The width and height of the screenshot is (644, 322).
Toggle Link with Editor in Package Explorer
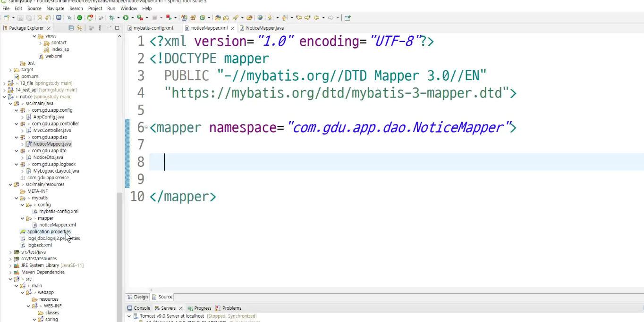pos(80,28)
